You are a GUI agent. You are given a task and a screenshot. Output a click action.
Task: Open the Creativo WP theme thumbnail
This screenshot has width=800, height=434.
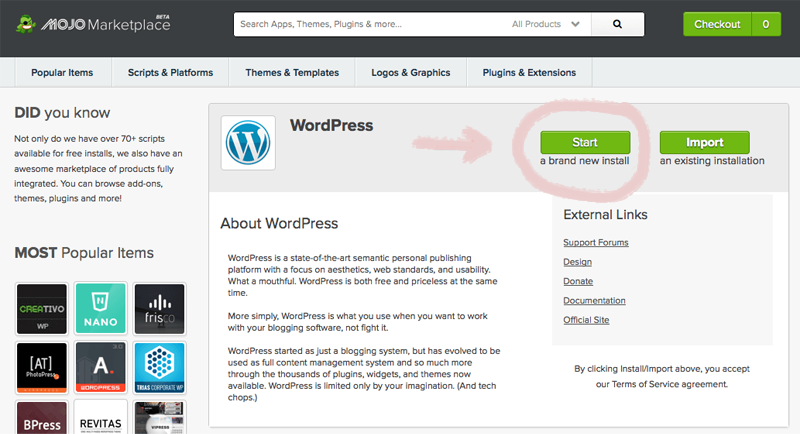[x=42, y=309]
